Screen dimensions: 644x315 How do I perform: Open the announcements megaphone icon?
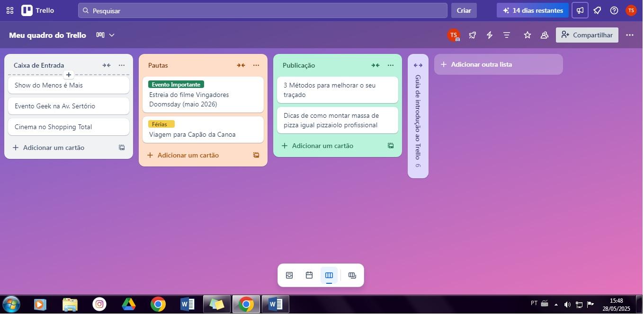[x=580, y=10]
